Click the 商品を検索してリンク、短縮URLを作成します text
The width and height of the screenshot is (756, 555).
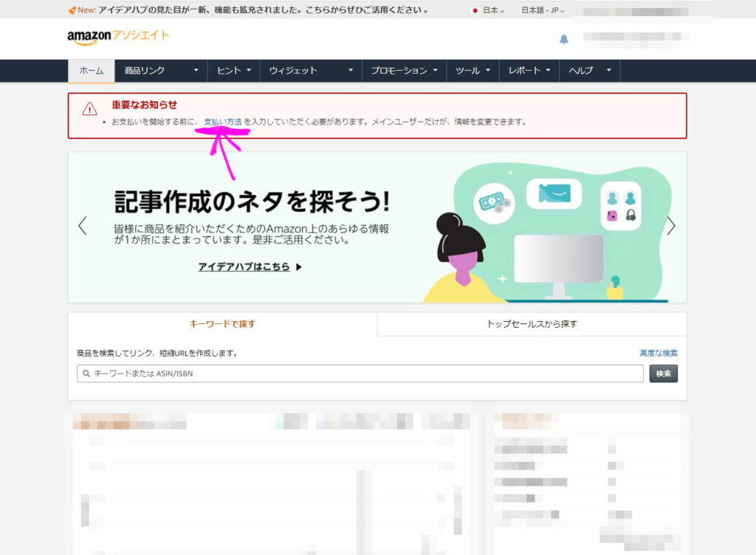pos(157,353)
